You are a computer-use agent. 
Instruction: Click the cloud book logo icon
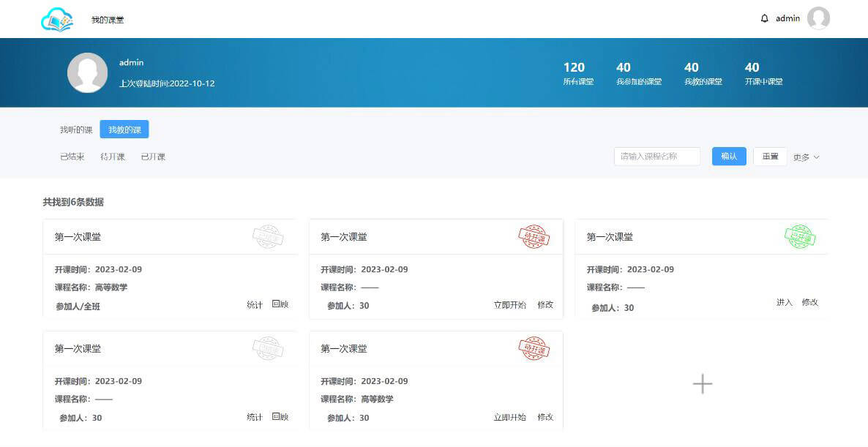57,20
